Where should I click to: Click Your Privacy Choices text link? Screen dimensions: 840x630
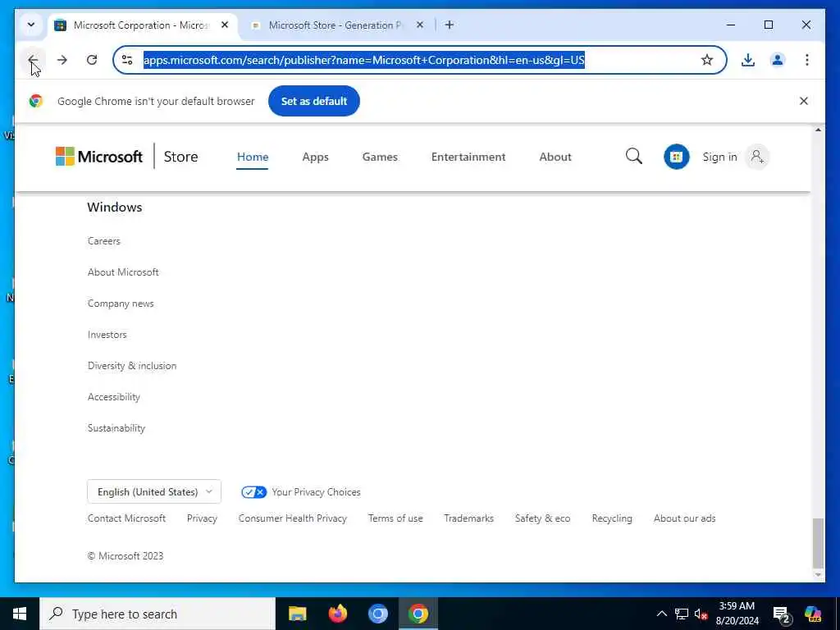click(316, 492)
